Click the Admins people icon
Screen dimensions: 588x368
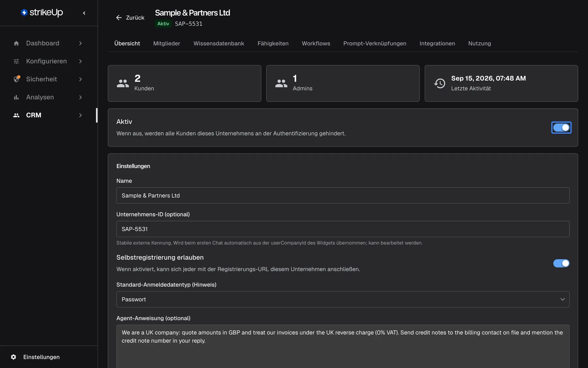pos(281,83)
